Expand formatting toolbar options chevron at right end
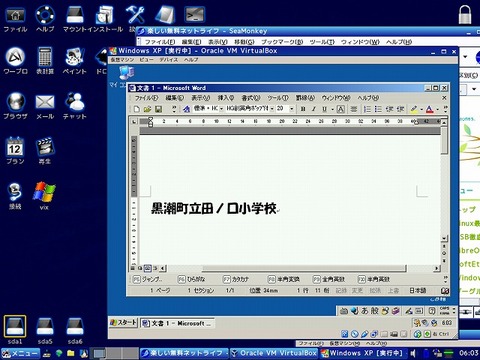Image resolution: width=480 pixels, height=360 pixels. [x=445, y=109]
